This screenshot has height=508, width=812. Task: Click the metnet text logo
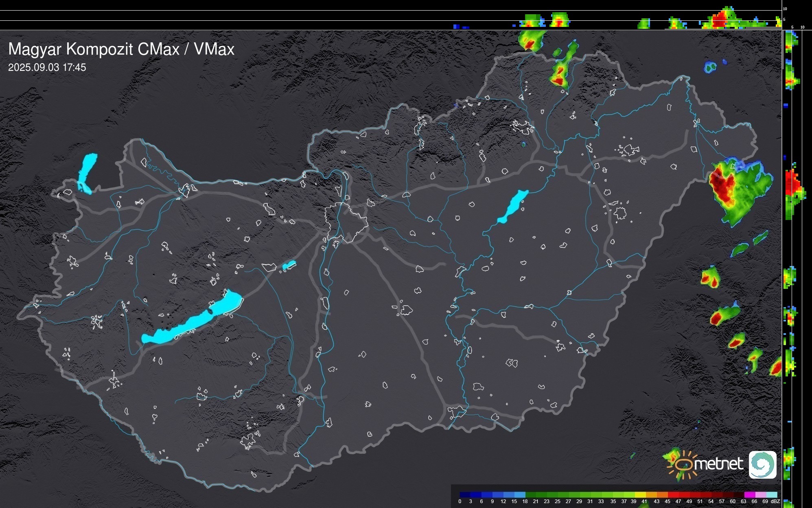click(718, 464)
